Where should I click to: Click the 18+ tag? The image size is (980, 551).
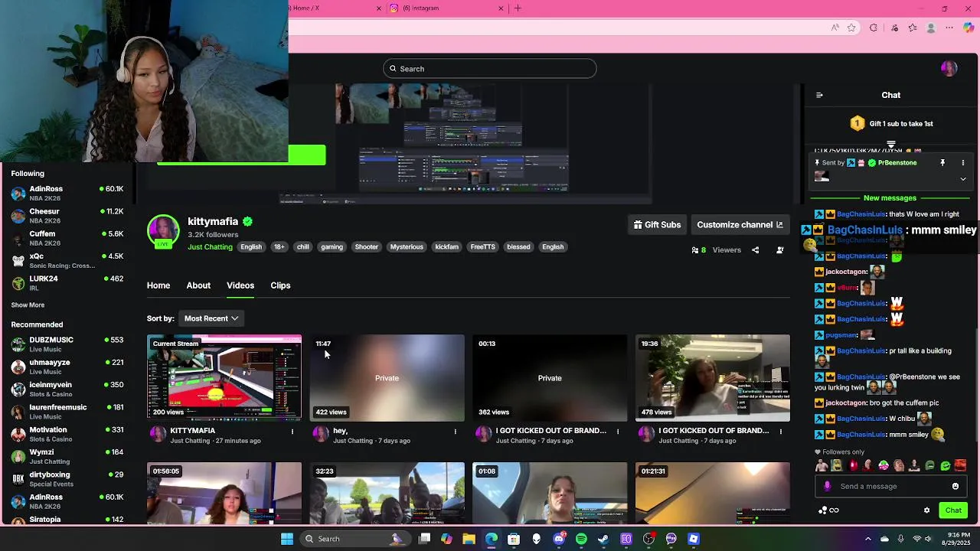279,247
